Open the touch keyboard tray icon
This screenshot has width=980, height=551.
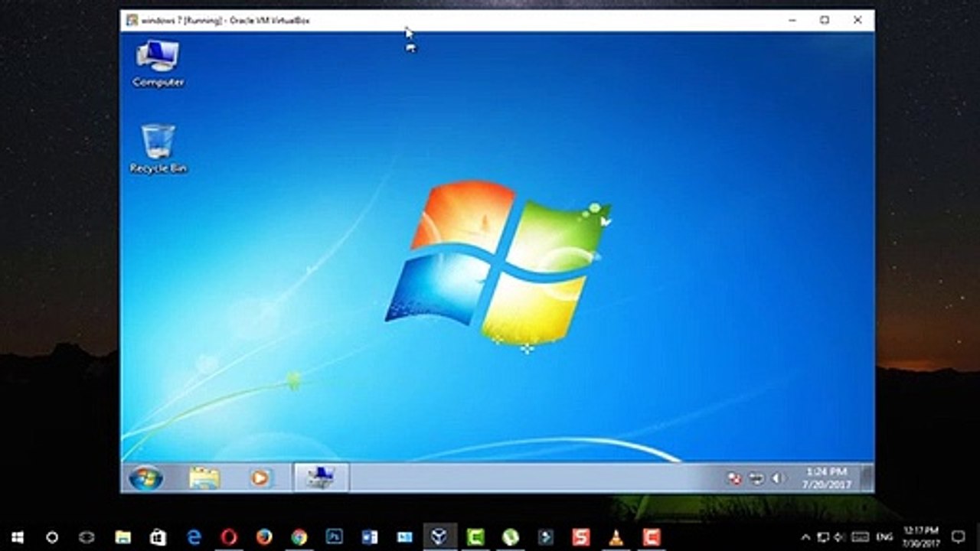tap(860, 537)
